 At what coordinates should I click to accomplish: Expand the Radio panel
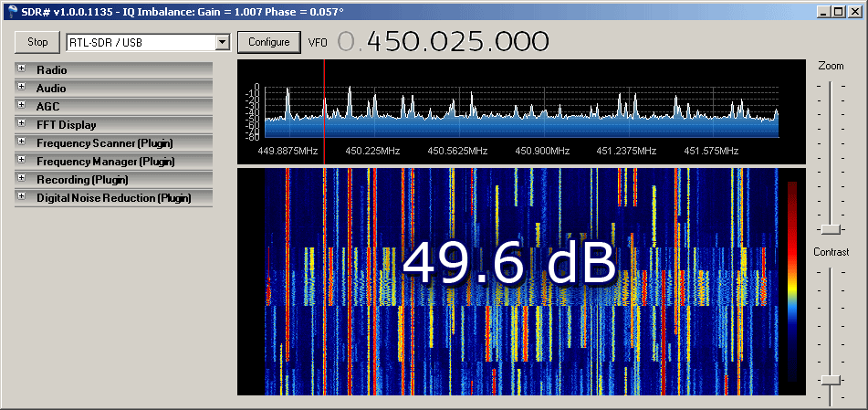[22, 68]
